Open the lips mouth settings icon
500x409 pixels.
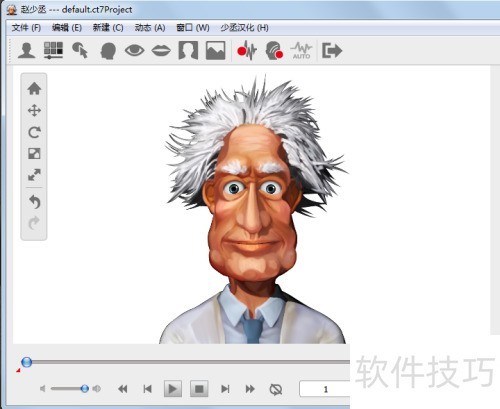[161, 51]
